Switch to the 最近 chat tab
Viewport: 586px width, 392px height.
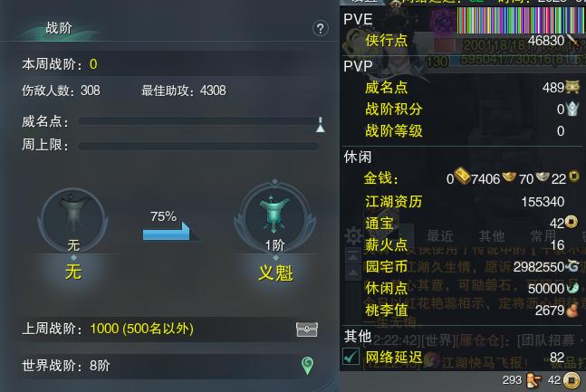pos(440,235)
